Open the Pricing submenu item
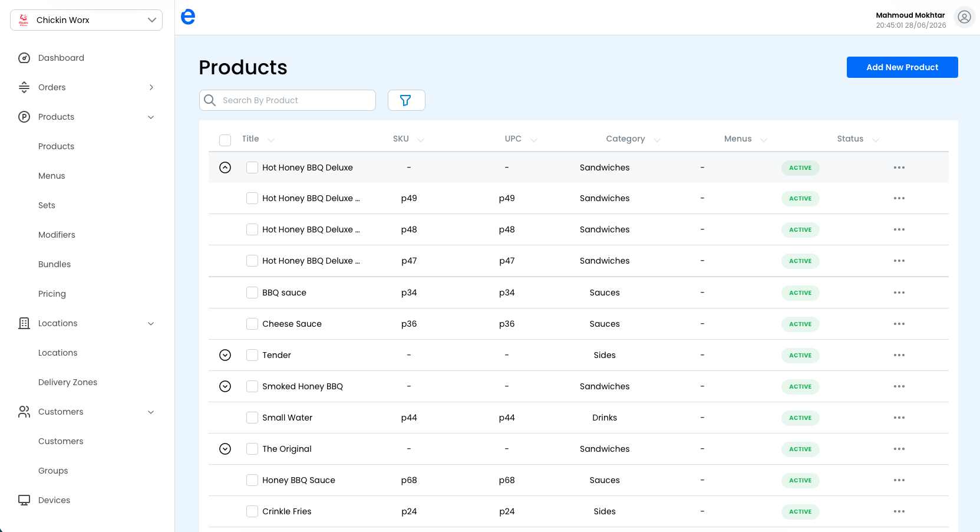This screenshot has width=980, height=532. click(52, 294)
